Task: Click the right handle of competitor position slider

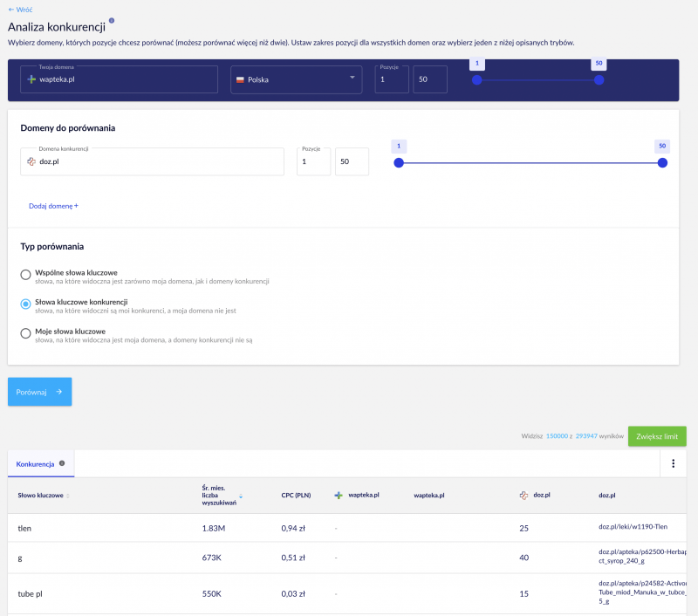Action: pyautogui.click(x=662, y=163)
